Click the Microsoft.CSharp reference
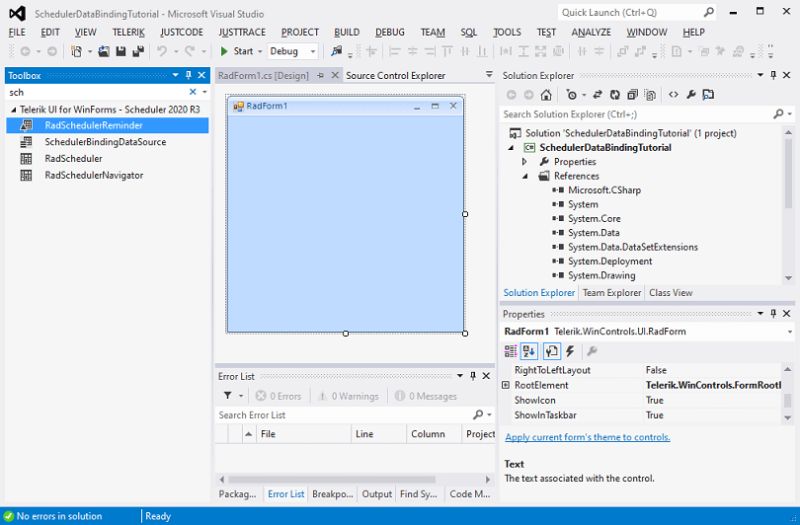Screen dimensions: 800x525 point(604,190)
